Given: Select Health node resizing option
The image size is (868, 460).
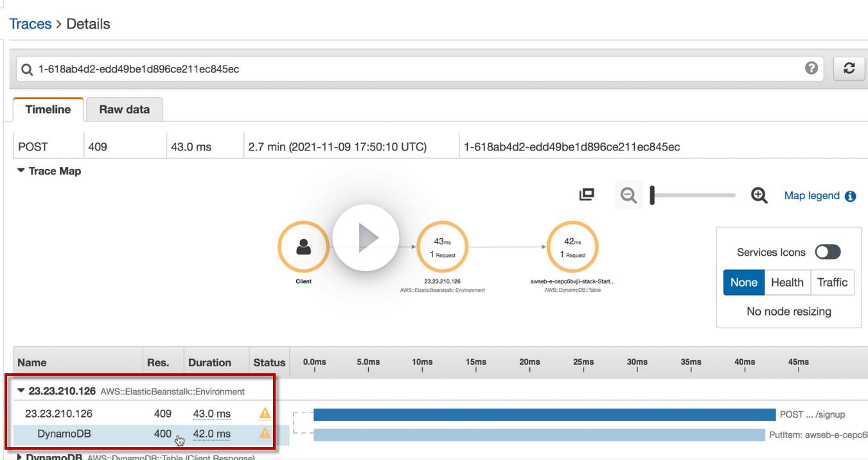Looking at the screenshot, I should (787, 282).
